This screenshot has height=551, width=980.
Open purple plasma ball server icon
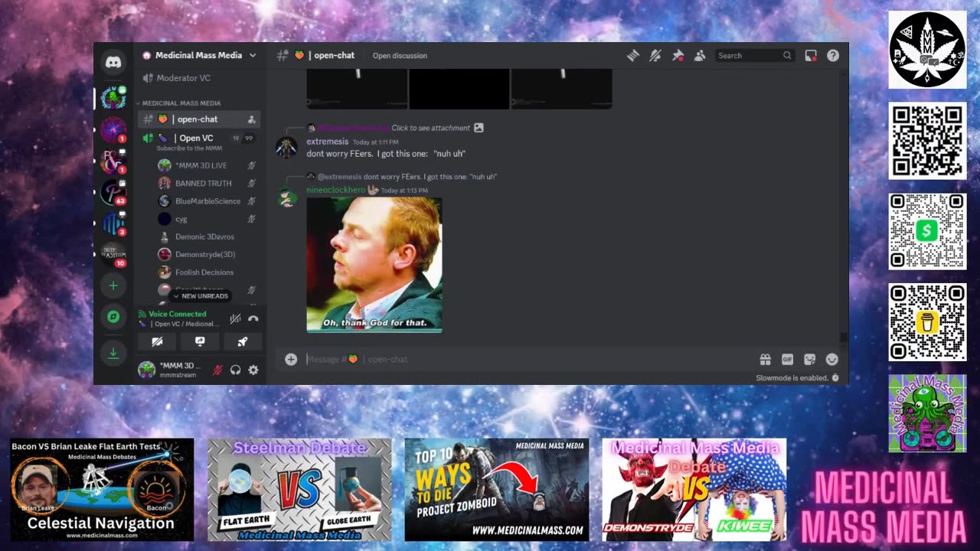tap(113, 129)
